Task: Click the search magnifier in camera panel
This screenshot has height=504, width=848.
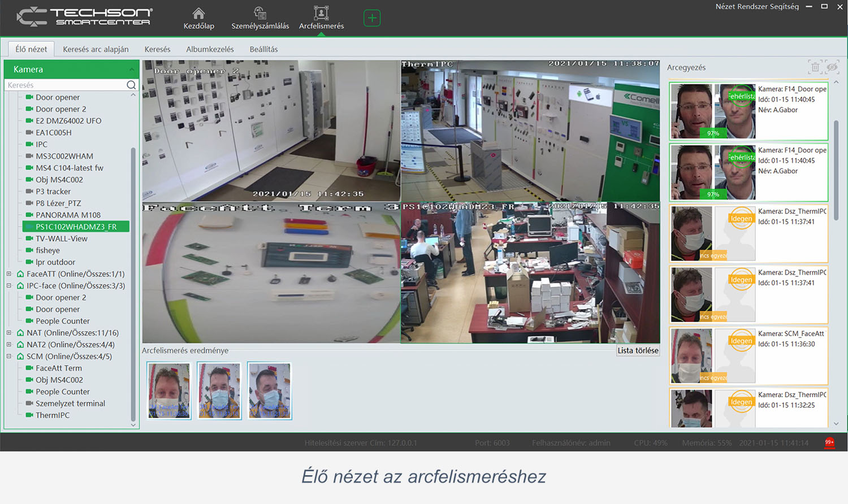Action: (131, 85)
